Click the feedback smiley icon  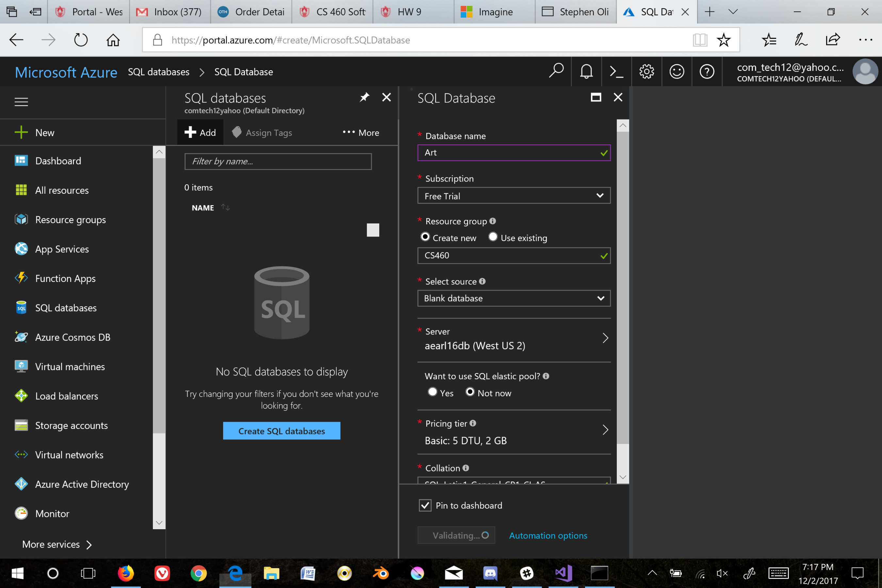(x=677, y=71)
